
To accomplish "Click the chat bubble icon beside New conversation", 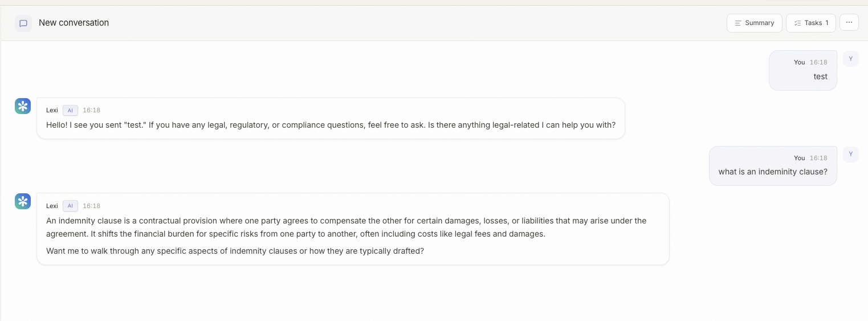I will tap(23, 23).
